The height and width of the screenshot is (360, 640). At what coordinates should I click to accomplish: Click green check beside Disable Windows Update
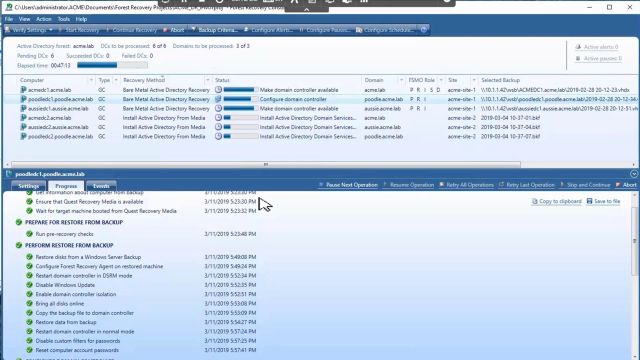29,285
